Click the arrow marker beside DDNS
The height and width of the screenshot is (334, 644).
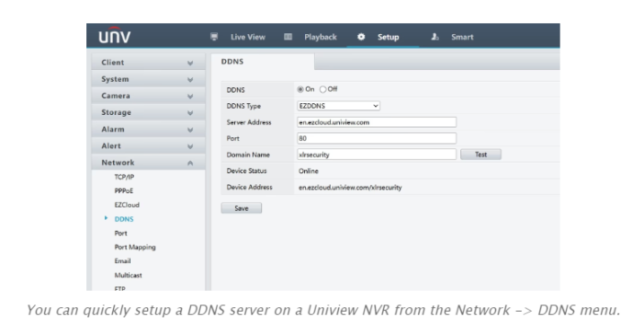(x=106, y=218)
